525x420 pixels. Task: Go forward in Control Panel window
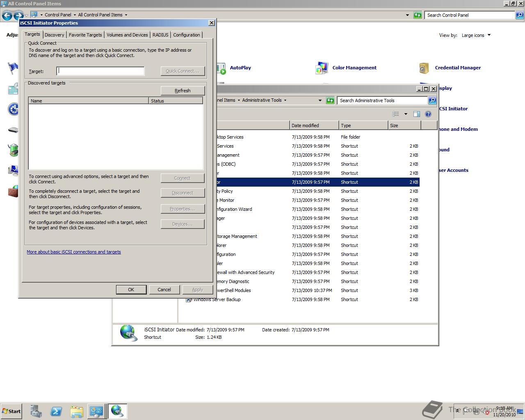[18, 16]
